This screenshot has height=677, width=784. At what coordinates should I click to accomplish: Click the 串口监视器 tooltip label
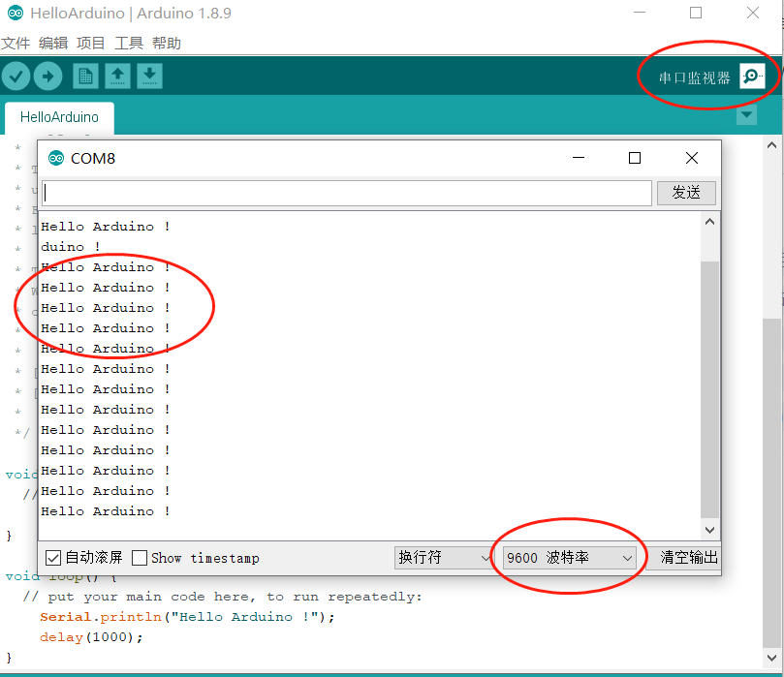click(x=694, y=77)
